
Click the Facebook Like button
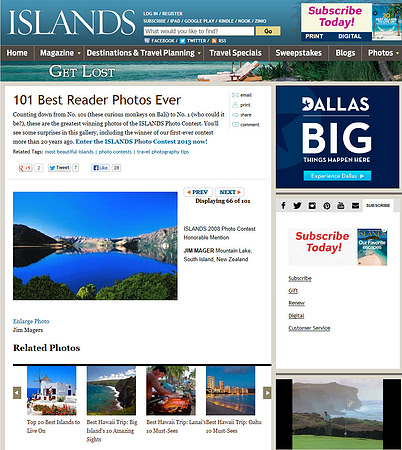point(100,168)
